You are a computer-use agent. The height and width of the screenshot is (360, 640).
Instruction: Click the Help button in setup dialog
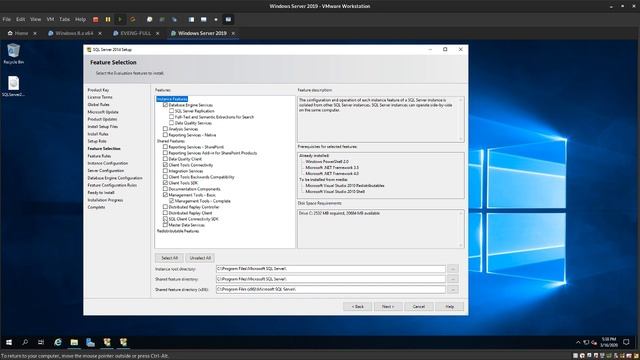[449, 307]
